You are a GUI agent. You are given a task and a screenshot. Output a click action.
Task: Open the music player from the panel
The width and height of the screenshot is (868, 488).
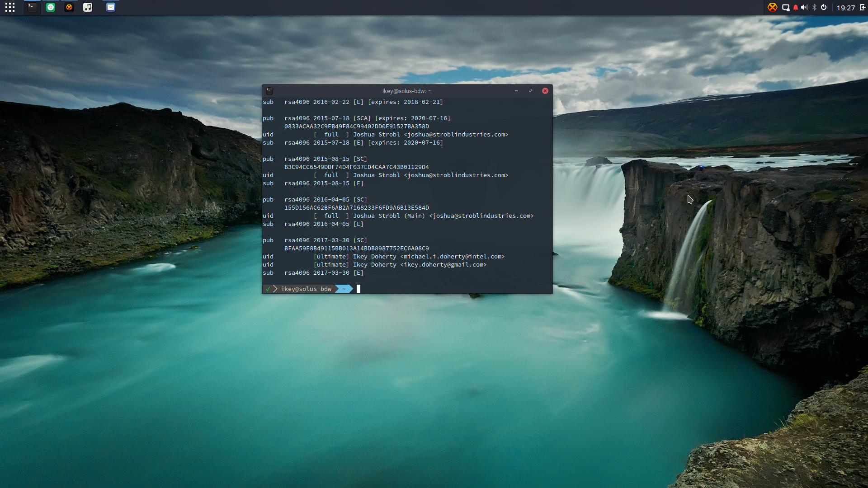pyautogui.click(x=88, y=7)
